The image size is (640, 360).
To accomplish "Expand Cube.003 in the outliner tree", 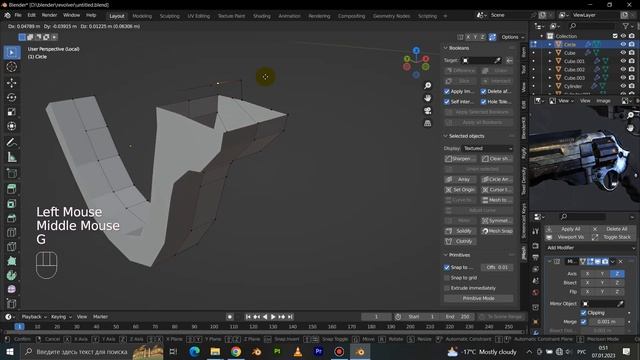I will (x=550, y=78).
